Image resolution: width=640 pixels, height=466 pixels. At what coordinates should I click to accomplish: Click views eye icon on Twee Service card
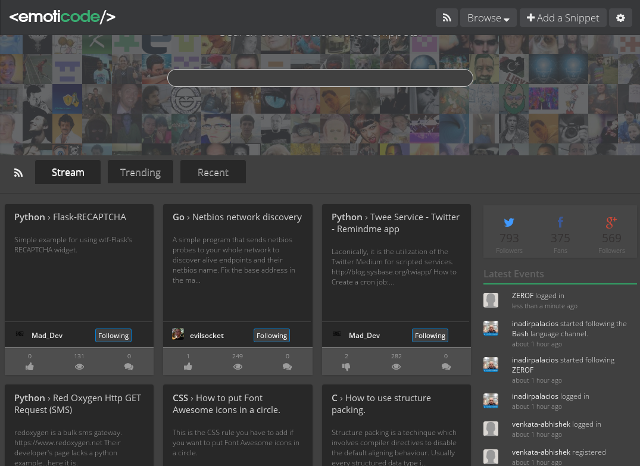click(x=396, y=366)
